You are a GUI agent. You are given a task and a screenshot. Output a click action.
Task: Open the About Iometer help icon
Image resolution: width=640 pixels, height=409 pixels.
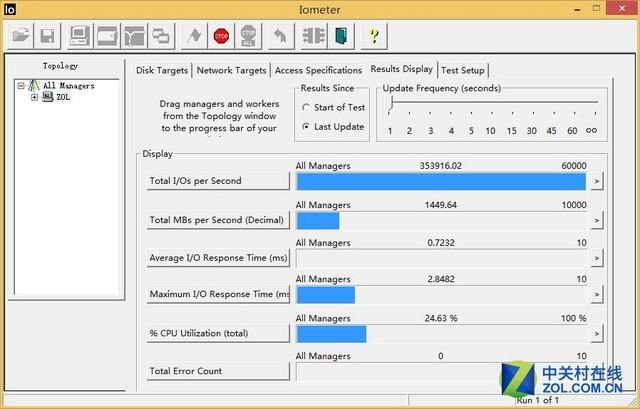373,36
